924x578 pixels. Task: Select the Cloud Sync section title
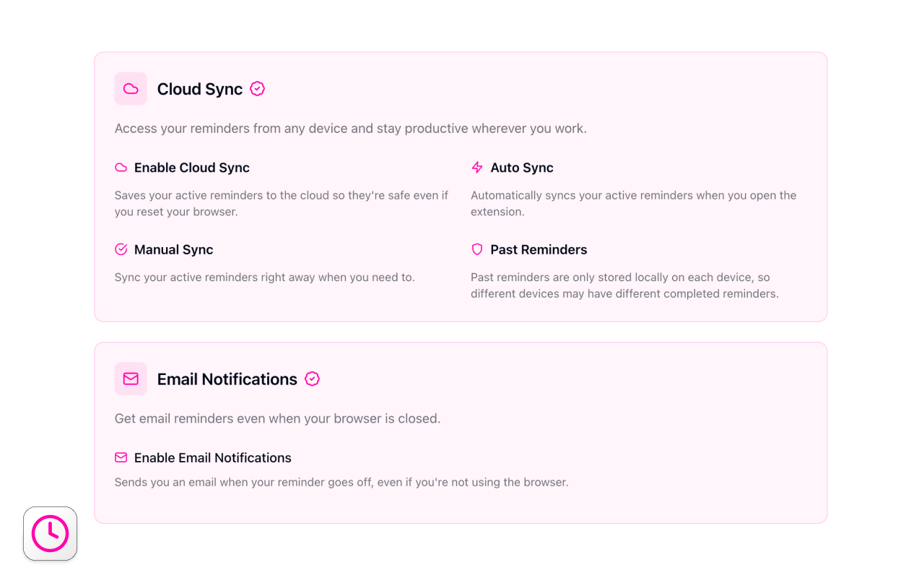click(x=199, y=88)
